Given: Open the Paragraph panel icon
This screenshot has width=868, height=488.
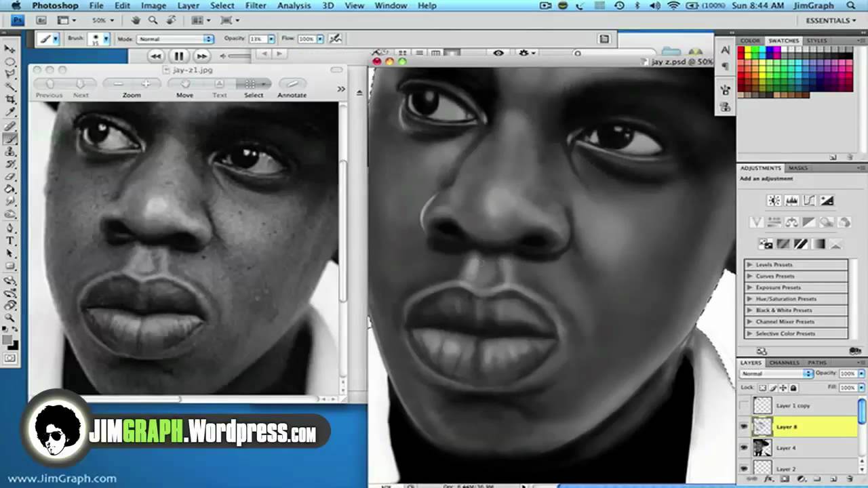Looking at the screenshot, I should 726,66.
